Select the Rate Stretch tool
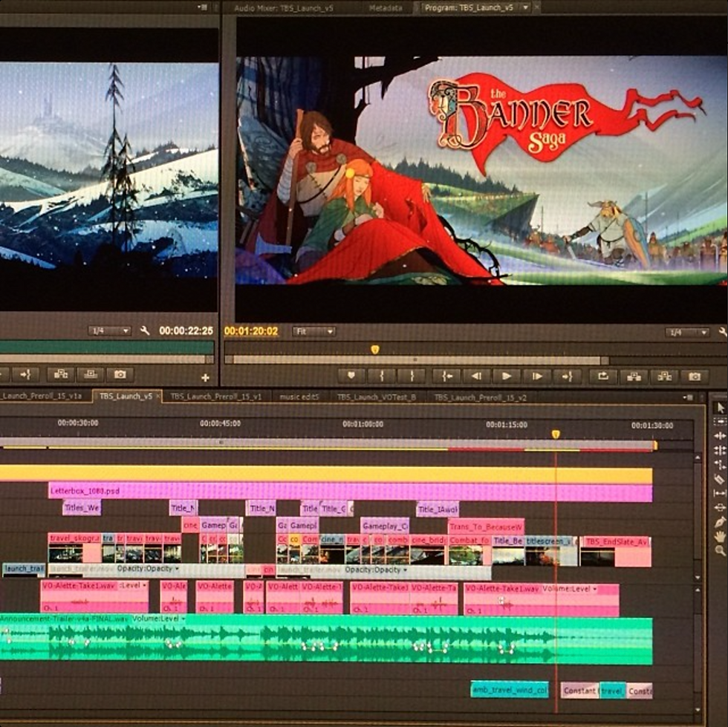Screen dimensions: 728x727 coord(720,465)
